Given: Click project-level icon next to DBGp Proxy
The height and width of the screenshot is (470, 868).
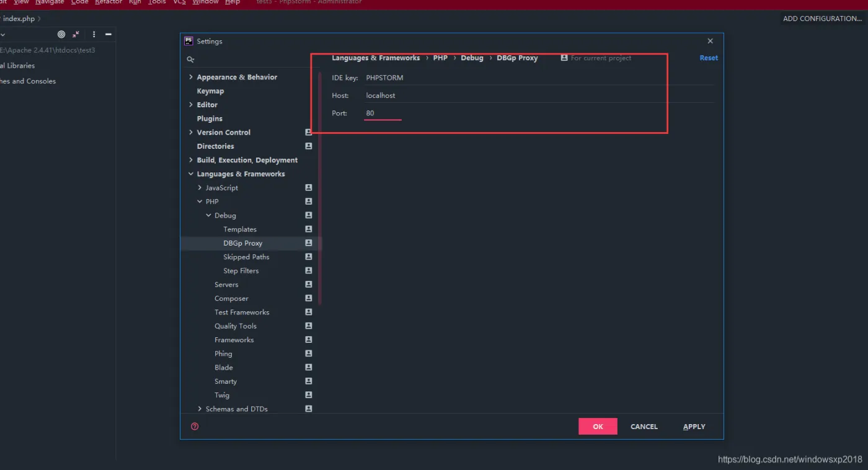Looking at the screenshot, I should [309, 243].
